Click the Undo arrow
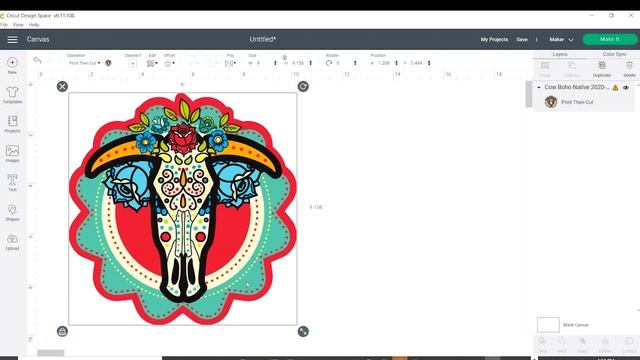 [37, 60]
